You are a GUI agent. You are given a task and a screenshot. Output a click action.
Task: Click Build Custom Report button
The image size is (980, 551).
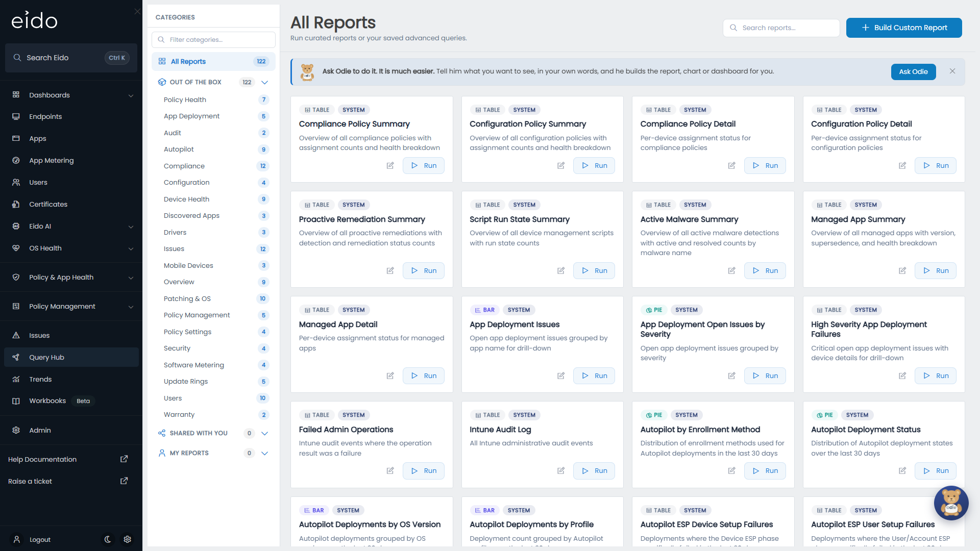(x=904, y=28)
